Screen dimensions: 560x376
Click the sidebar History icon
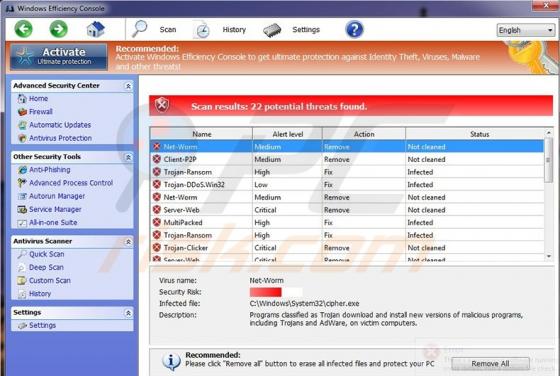click(x=22, y=294)
